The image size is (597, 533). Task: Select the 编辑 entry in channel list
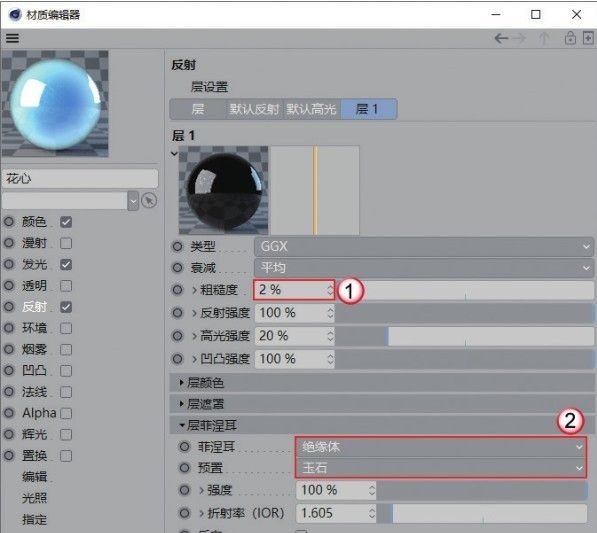[34, 476]
